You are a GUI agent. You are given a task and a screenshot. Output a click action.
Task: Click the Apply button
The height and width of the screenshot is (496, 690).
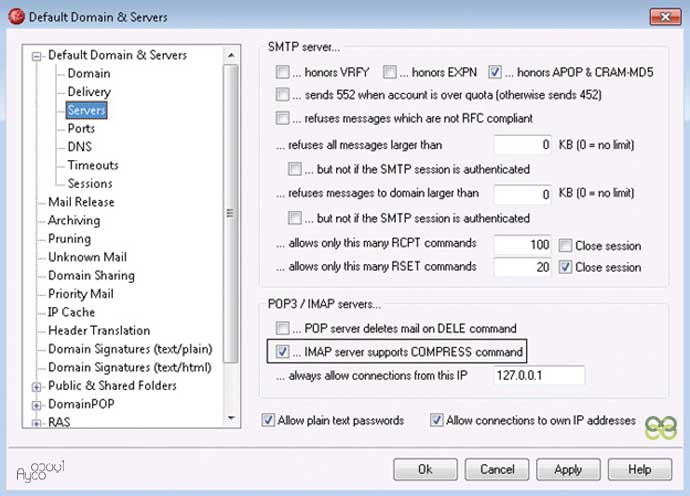pyautogui.click(x=567, y=469)
